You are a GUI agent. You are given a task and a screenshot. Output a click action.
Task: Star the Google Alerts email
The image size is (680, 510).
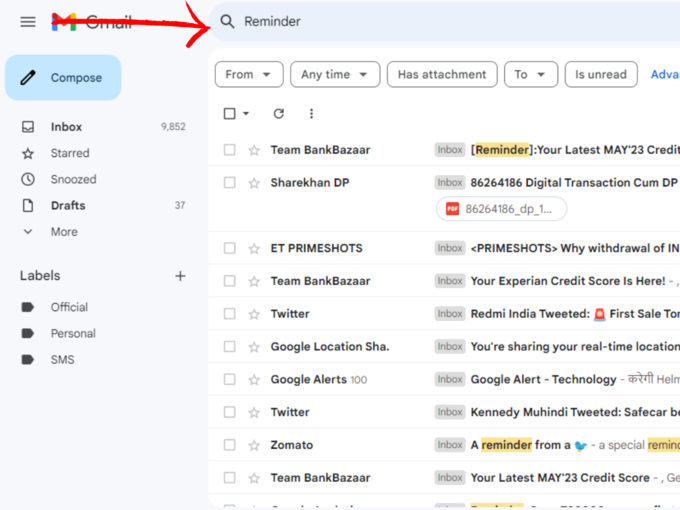[254, 379]
